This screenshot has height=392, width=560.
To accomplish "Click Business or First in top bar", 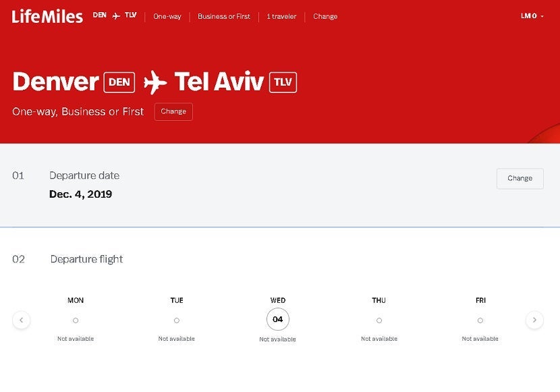I will click(x=224, y=17).
